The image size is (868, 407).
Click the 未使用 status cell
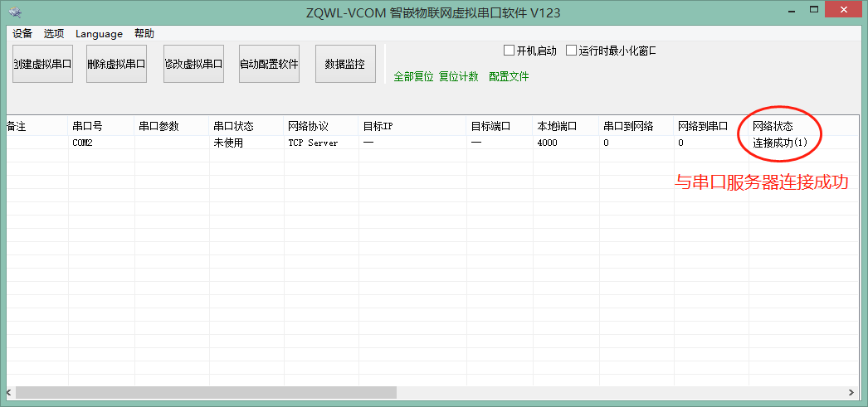[x=246, y=143]
